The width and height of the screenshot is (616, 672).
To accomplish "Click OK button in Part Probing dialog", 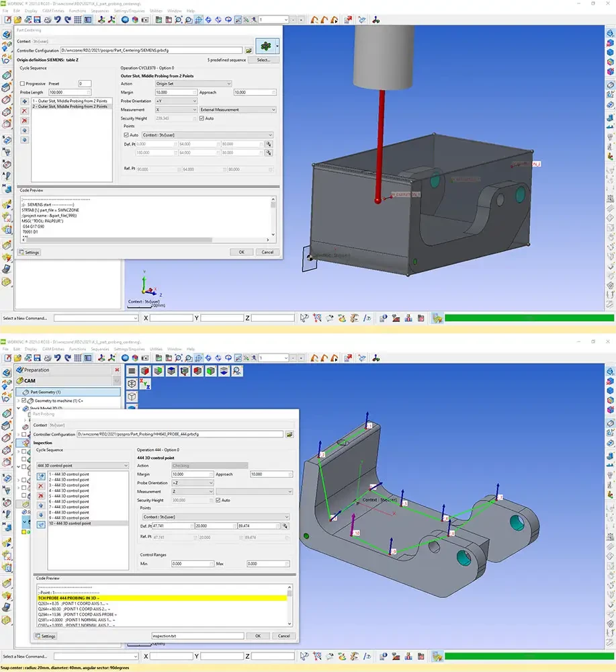I will tap(258, 636).
